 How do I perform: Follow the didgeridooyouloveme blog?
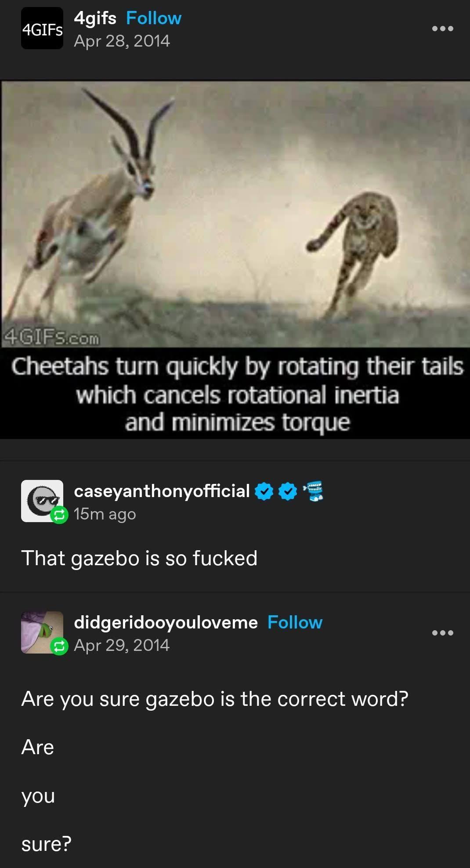coord(295,622)
